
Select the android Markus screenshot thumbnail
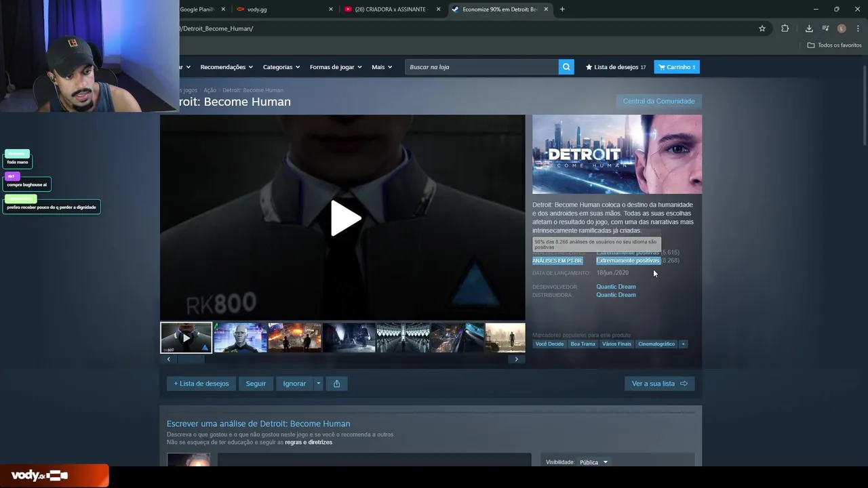[x=240, y=338]
